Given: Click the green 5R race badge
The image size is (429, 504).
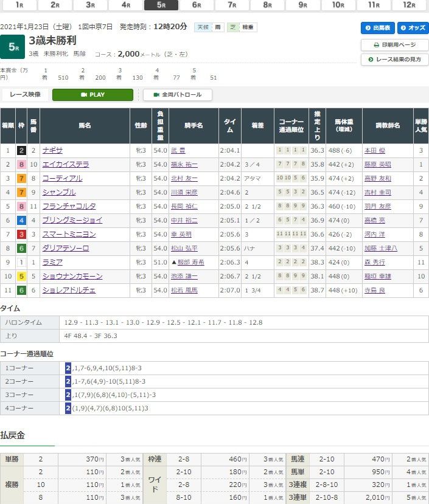Looking at the screenshot, I should 12,46.
